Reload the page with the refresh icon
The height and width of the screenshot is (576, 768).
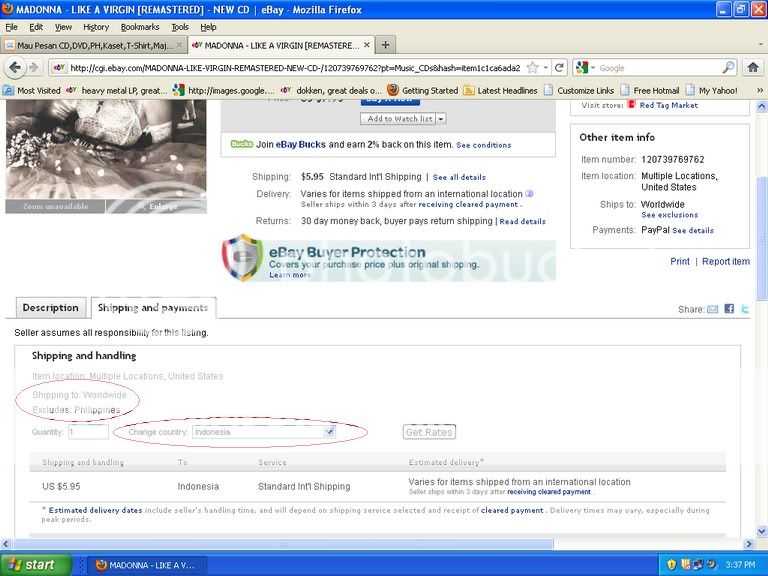coord(559,68)
